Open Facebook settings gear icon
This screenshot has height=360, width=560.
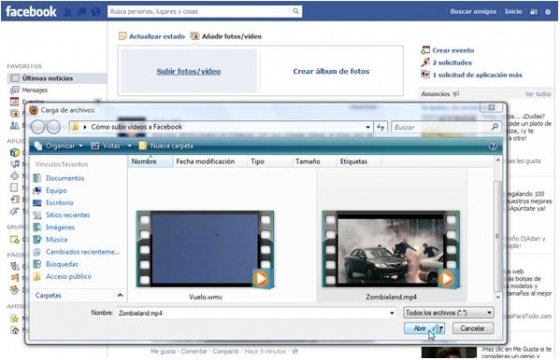coord(548,12)
